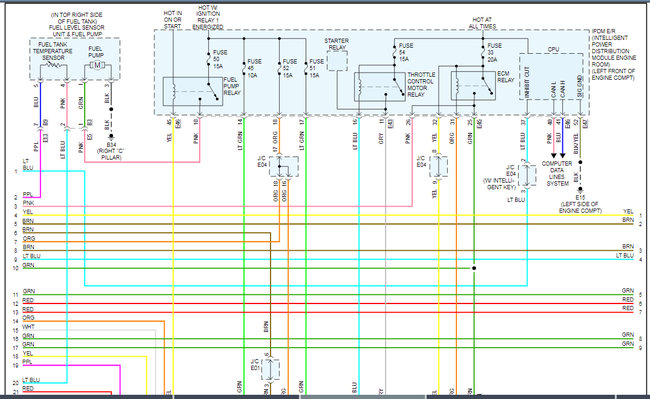Select the BLK/YEL wire label under SIG GND
Image resolution: width=650 pixels, height=399 pixels.
(x=575, y=143)
